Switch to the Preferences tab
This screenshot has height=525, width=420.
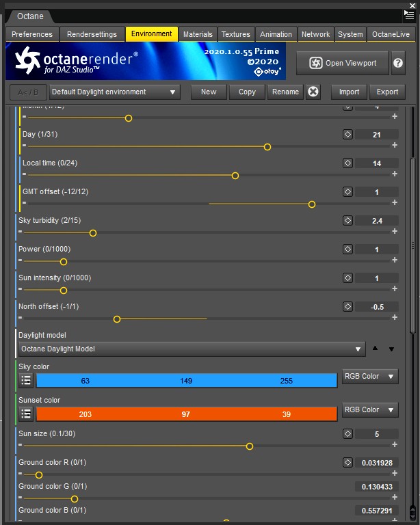coord(32,34)
